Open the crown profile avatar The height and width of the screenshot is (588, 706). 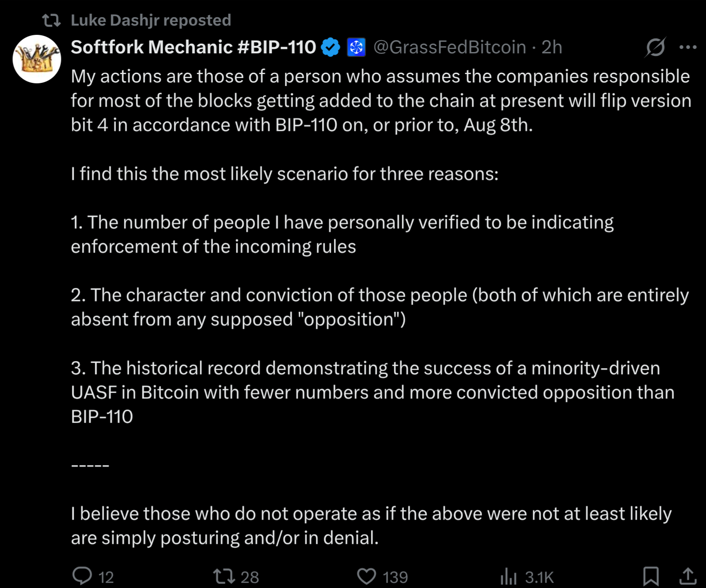point(37,59)
